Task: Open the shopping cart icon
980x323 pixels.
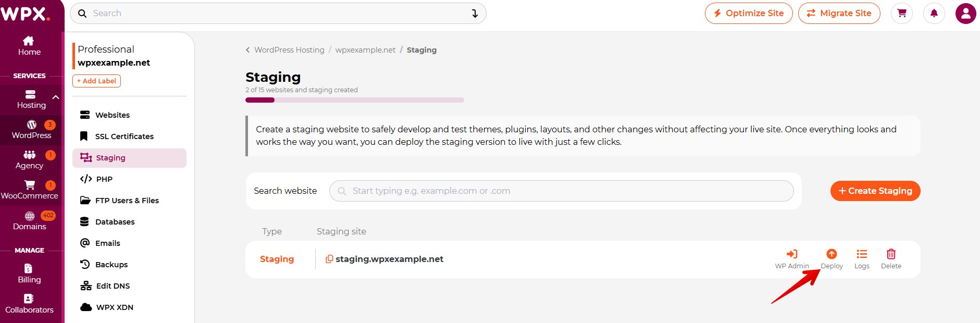Action: click(902, 13)
